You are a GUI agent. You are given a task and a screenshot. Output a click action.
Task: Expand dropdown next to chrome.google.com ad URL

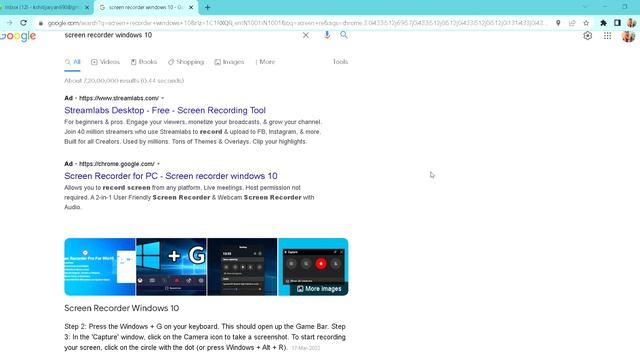tap(158, 164)
